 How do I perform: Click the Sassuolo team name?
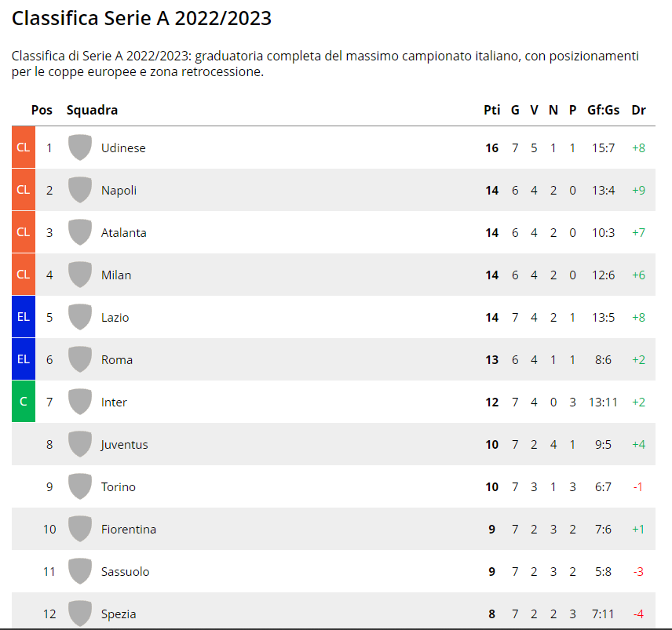coord(125,572)
